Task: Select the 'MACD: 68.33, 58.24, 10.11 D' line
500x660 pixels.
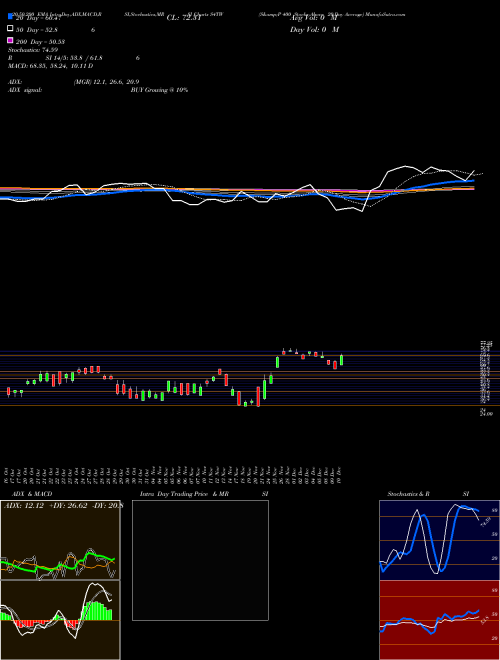Action: [x=51, y=66]
